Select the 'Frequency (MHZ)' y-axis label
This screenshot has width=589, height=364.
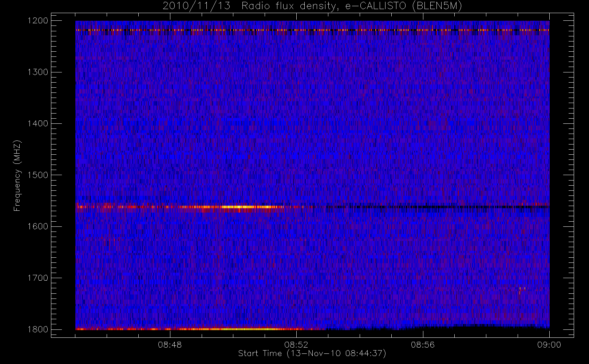pyautogui.click(x=17, y=175)
